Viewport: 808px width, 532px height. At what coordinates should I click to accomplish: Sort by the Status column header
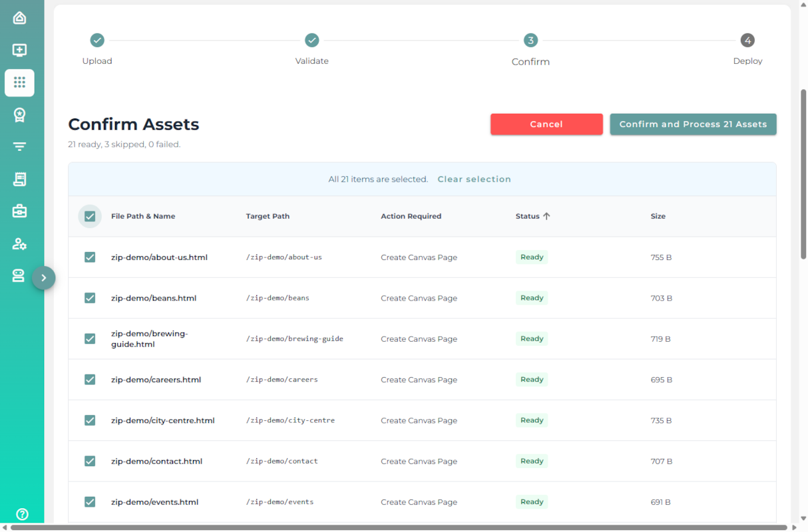527,216
